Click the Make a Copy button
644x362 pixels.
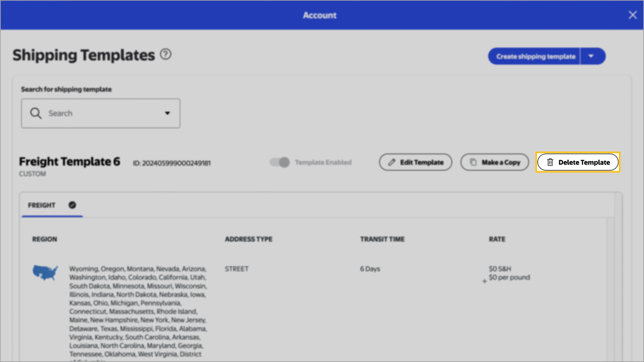pos(494,162)
